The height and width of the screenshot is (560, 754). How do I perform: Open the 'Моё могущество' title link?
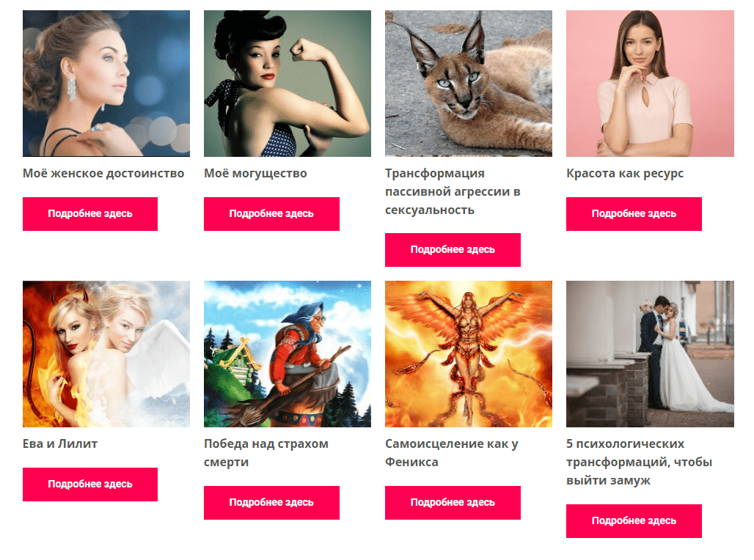click(255, 174)
